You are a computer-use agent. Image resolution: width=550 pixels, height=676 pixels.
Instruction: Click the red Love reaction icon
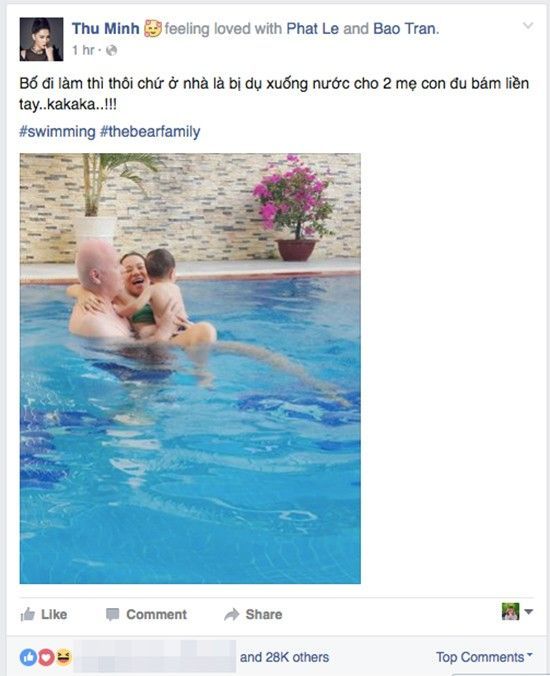[x=46, y=657]
